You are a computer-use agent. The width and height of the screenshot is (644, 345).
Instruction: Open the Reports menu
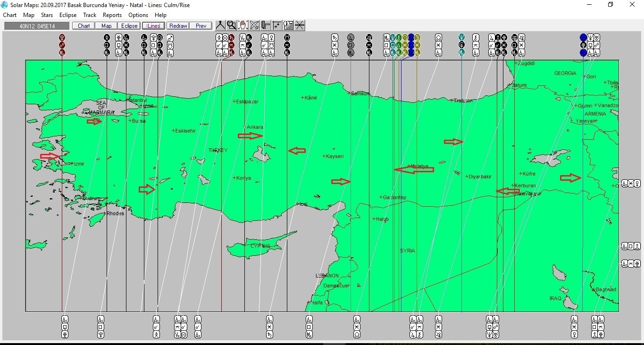(x=112, y=15)
